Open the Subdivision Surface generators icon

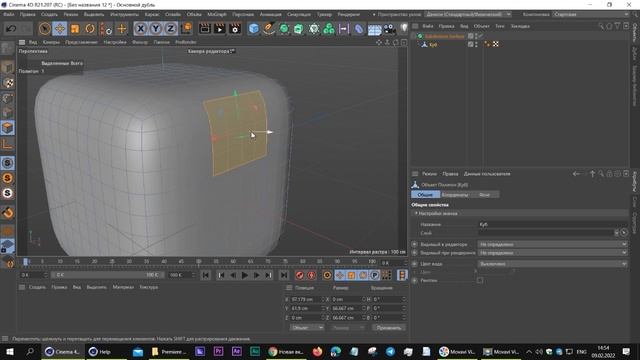coord(284,29)
